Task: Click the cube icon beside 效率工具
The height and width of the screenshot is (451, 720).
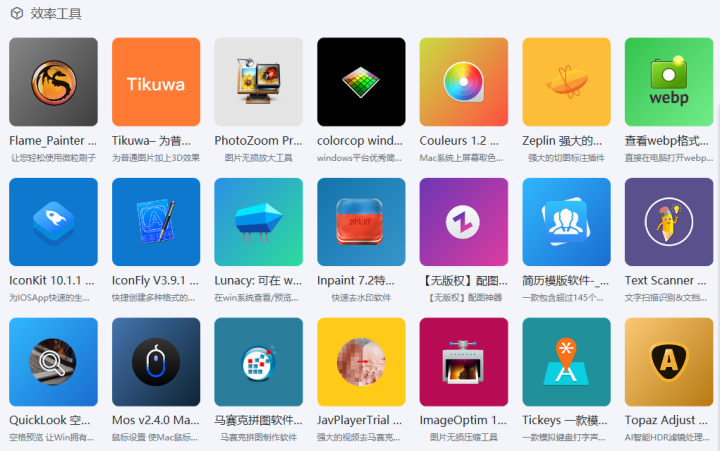Action: [17, 14]
